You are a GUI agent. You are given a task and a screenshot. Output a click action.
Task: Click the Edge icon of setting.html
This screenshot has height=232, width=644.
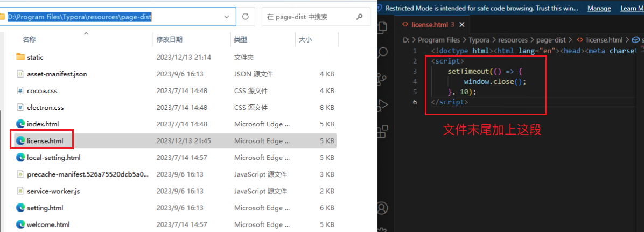[20, 208]
